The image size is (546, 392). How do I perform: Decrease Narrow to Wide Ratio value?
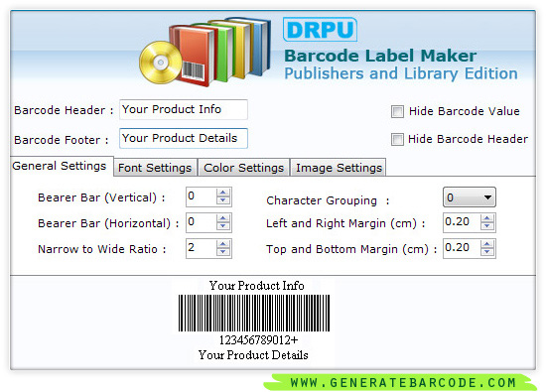tap(222, 252)
